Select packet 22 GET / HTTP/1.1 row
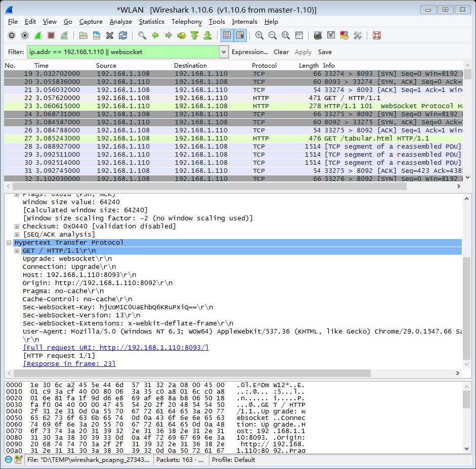 233,98
